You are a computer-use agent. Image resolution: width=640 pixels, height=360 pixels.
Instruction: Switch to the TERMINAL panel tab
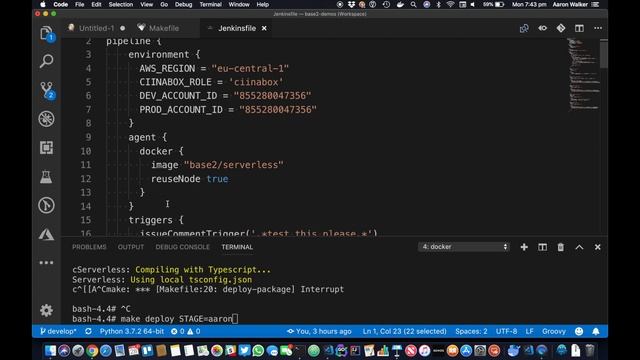(x=237, y=247)
